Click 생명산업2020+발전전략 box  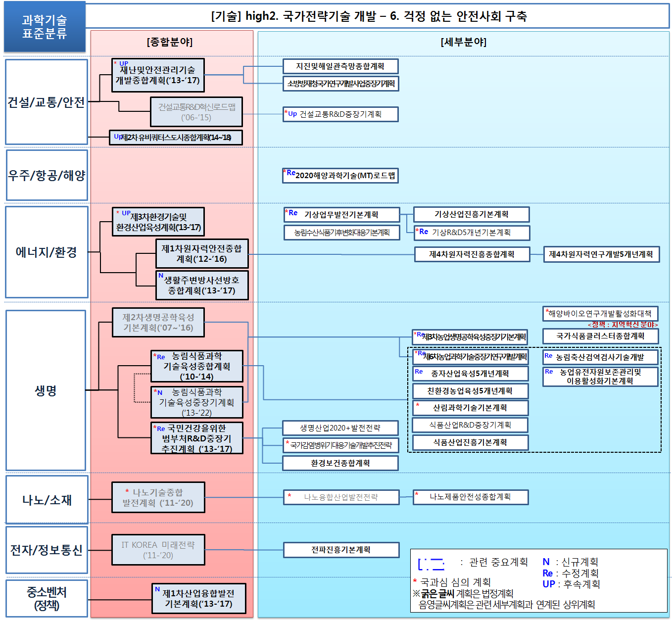pos(340,428)
